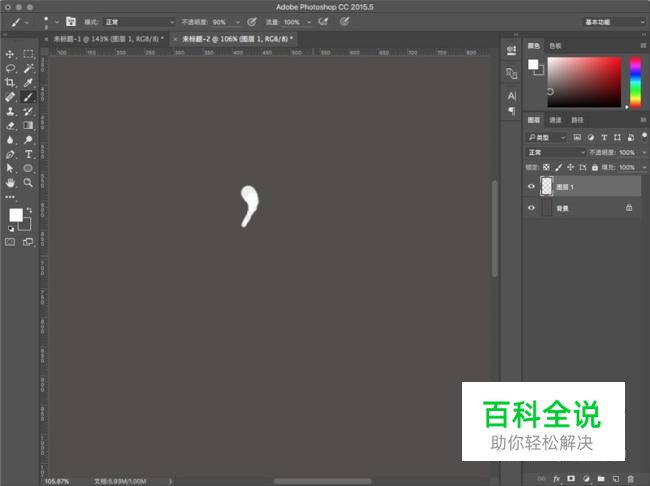Select the Type tool
The height and width of the screenshot is (486, 650).
[x=28, y=154]
